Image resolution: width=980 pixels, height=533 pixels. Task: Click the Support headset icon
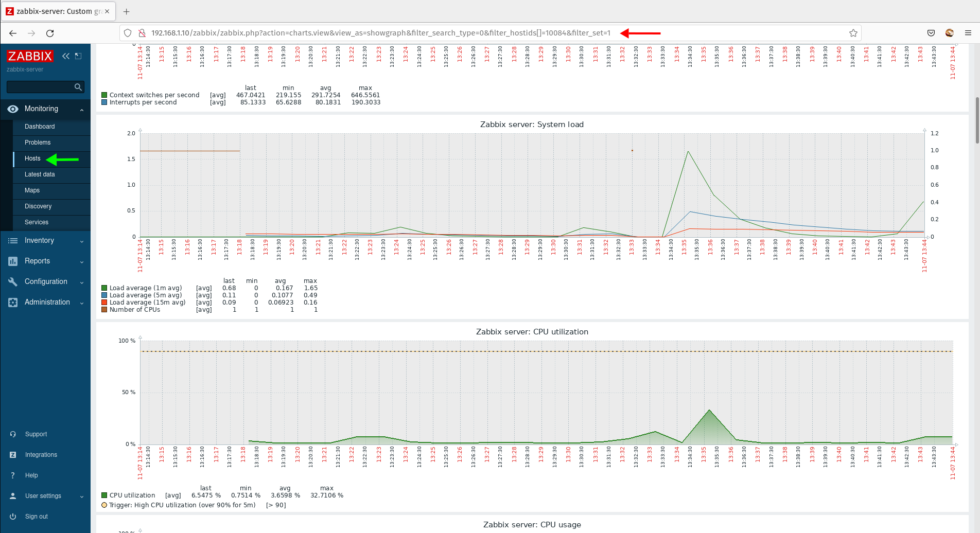click(x=13, y=434)
